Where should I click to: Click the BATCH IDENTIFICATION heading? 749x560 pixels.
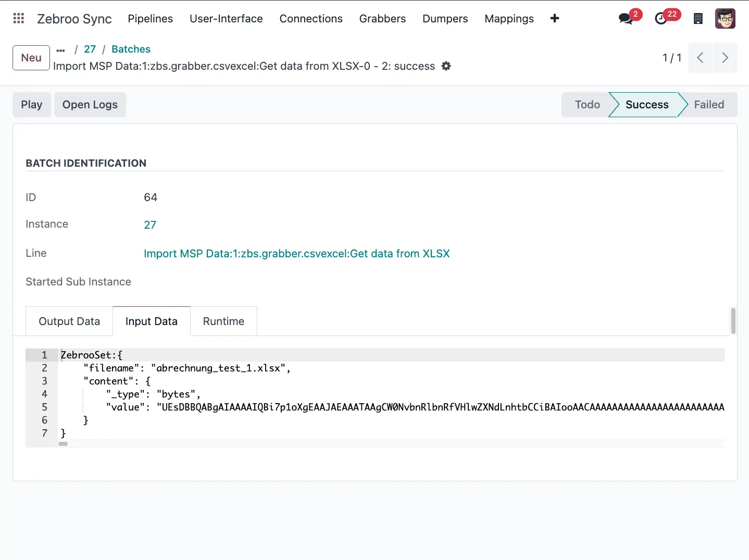[86, 163]
